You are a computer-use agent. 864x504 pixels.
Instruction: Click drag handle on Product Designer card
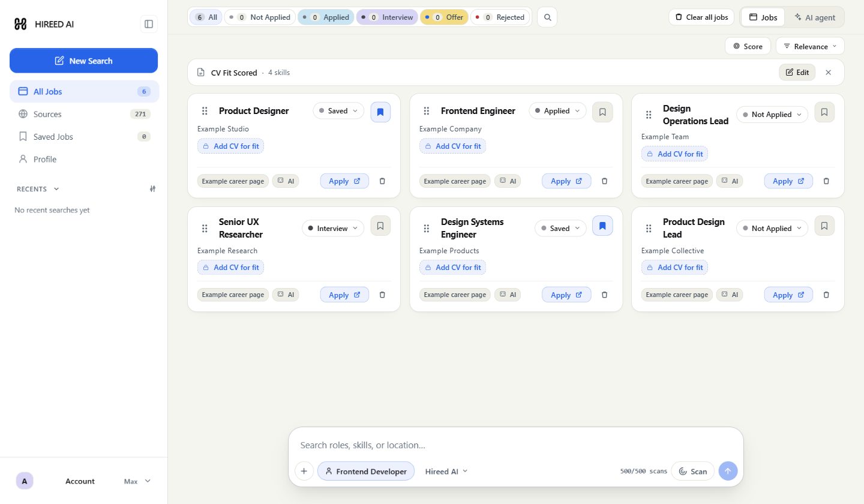[x=205, y=111]
